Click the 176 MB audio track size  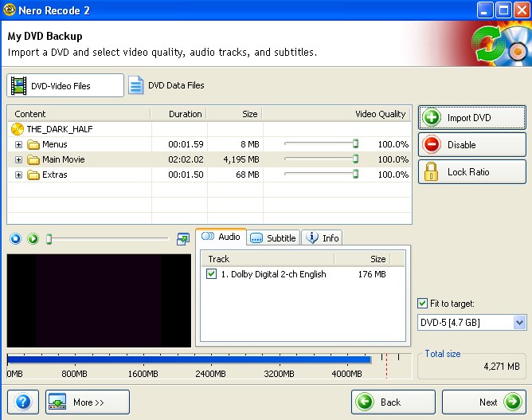pos(372,274)
